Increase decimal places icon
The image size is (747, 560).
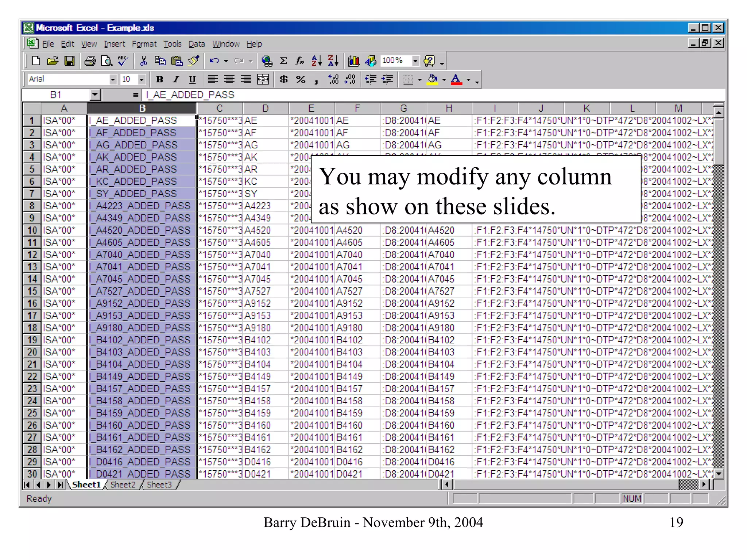(333, 79)
